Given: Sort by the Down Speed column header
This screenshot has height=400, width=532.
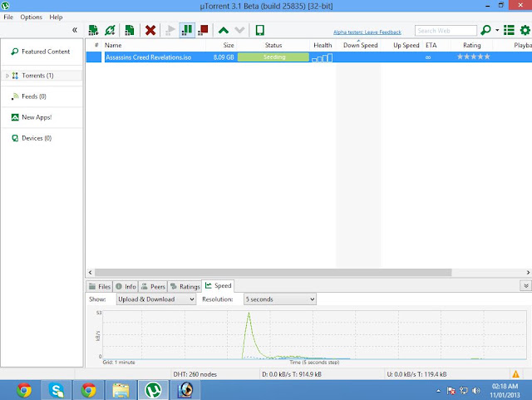Looking at the screenshot, I should pos(358,45).
